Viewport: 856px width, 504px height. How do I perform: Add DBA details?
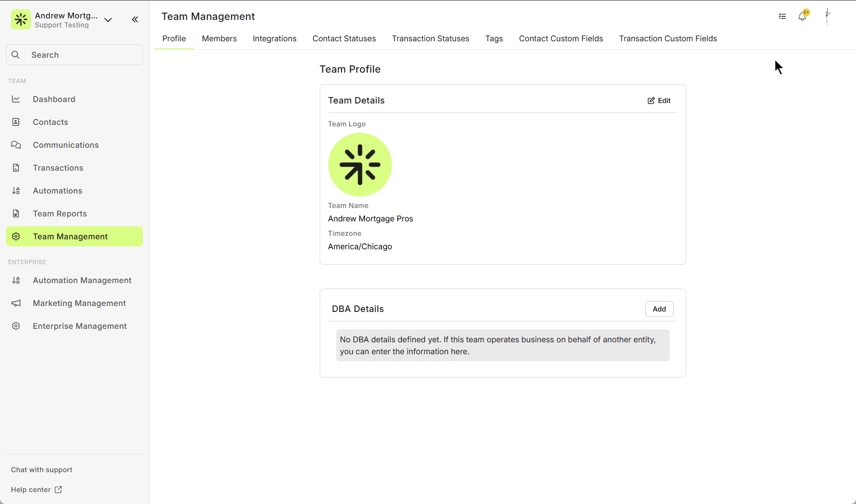(x=659, y=309)
